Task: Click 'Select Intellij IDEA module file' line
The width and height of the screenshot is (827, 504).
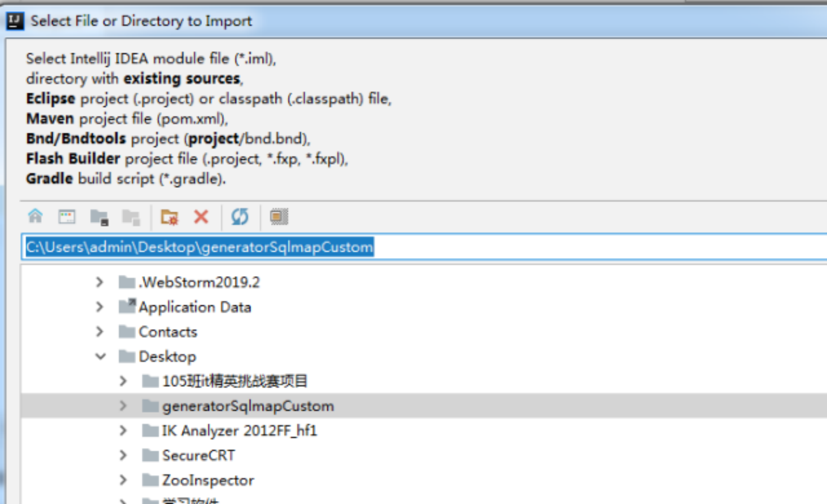Action: pos(151,59)
